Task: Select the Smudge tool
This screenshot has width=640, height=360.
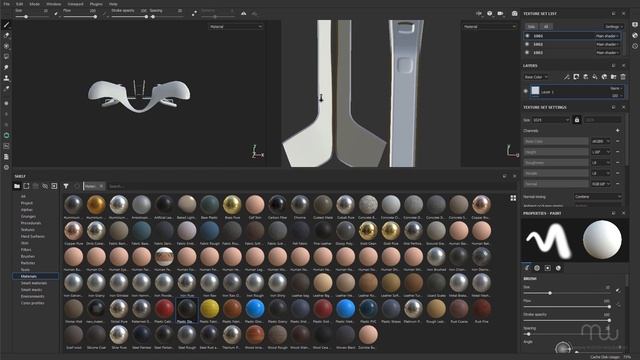Action: point(6,67)
